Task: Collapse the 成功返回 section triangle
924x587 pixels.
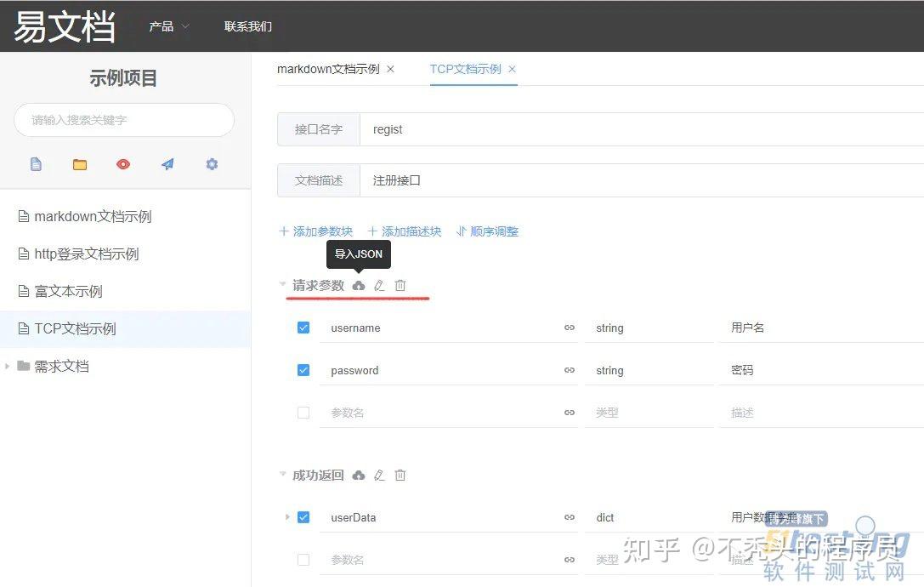Action: click(x=282, y=473)
